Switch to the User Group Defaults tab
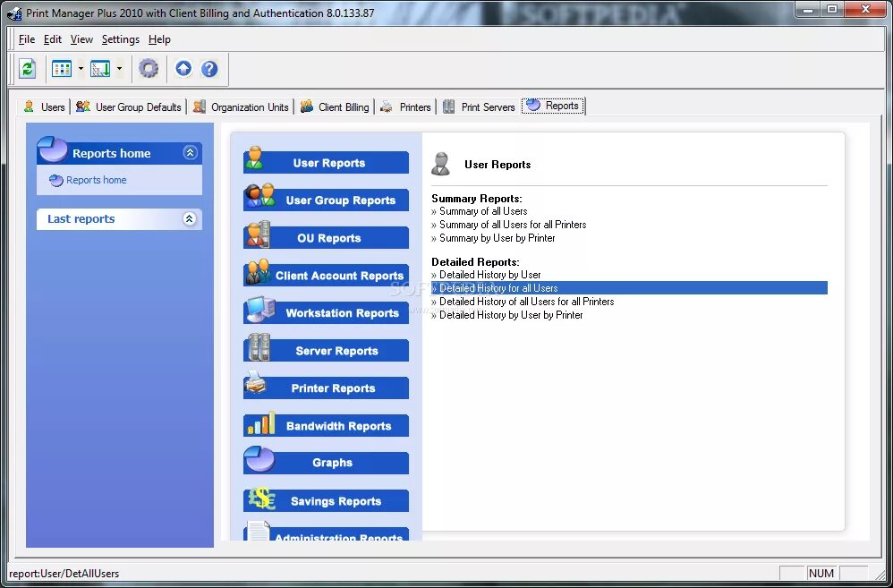This screenshot has width=893, height=588. point(129,107)
